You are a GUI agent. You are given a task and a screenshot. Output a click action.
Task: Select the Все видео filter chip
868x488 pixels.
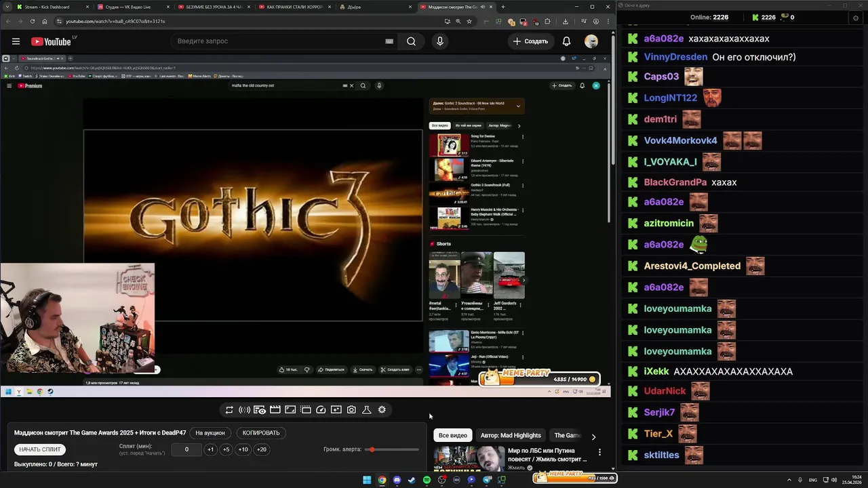[452, 435]
